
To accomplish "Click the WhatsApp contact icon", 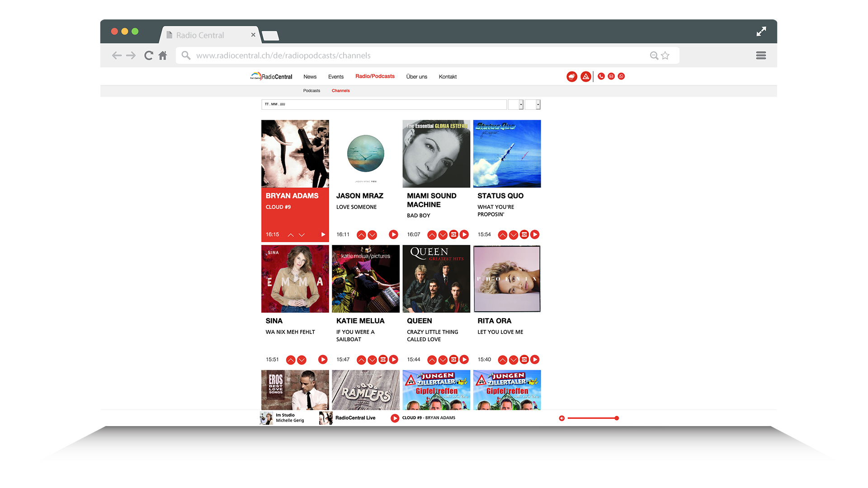I will coord(622,76).
